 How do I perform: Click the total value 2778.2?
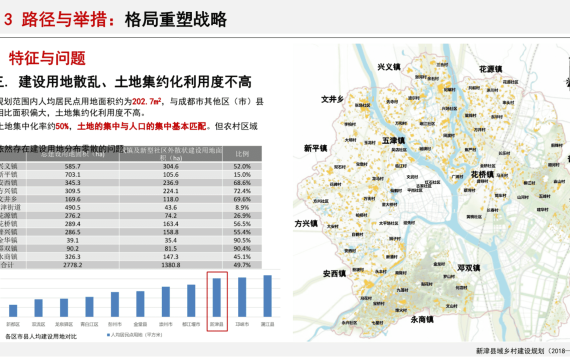pos(72,265)
